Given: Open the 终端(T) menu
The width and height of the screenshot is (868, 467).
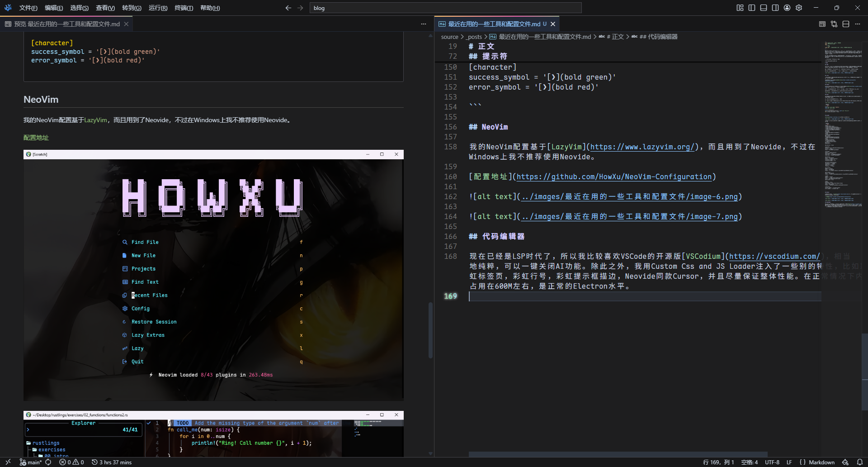Looking at the screenshot, I should 184,8.
